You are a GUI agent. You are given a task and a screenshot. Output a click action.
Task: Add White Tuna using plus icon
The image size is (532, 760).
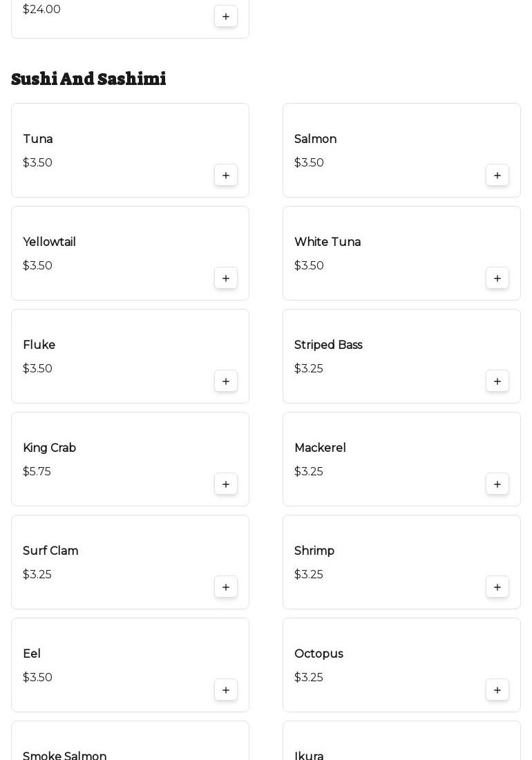(x=497, y=278)
